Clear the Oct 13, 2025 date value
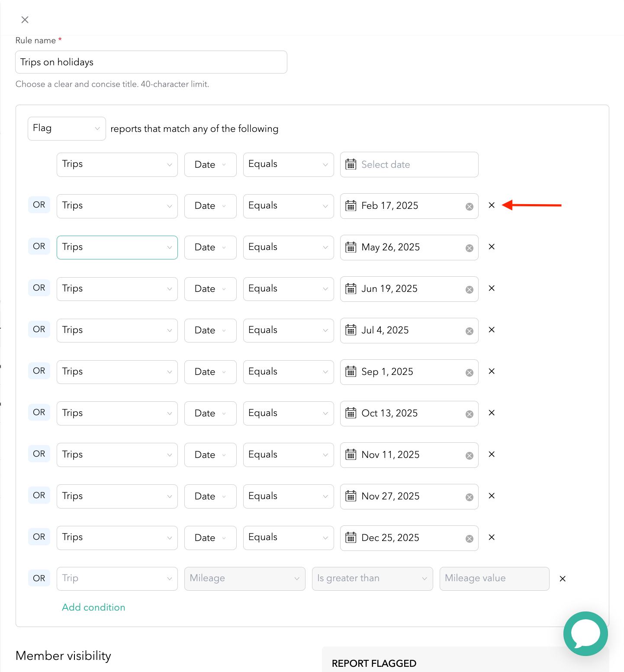This screenshot has width=624, height=672. pyautogui.click(x=469, y=414)
